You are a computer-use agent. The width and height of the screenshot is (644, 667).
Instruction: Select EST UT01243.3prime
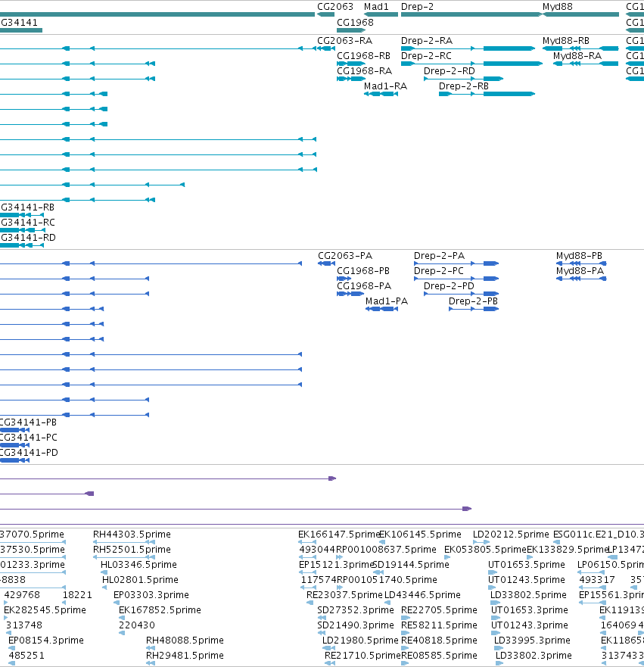529,625
